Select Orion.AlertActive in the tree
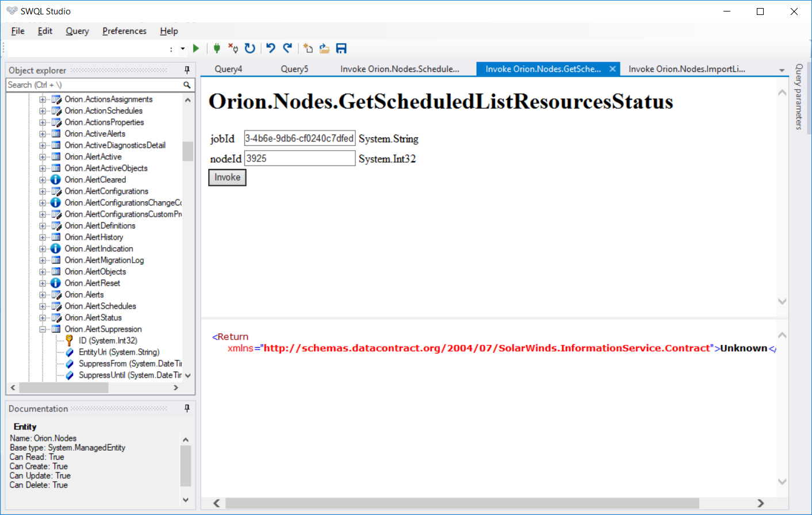The image size is (812, 515). point(93,157)
